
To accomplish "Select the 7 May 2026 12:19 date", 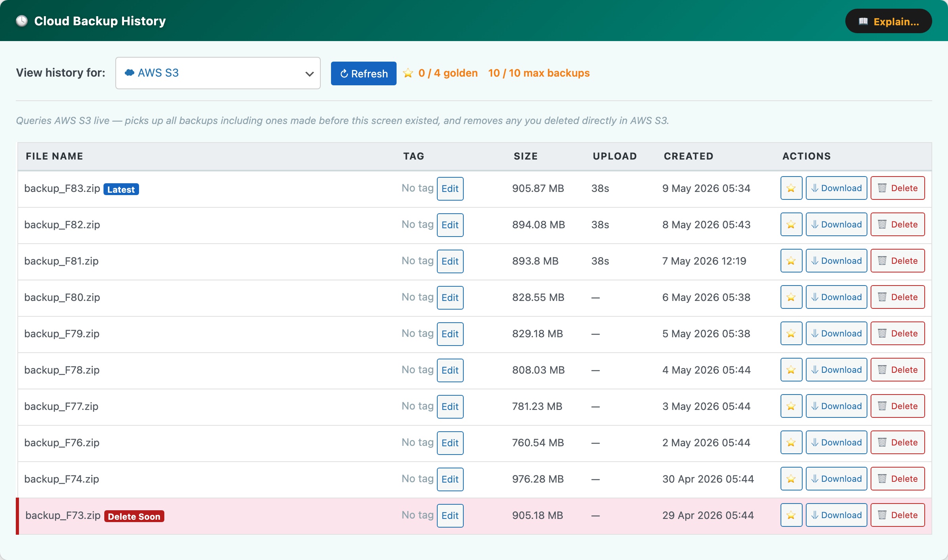I will pos(704,261).
